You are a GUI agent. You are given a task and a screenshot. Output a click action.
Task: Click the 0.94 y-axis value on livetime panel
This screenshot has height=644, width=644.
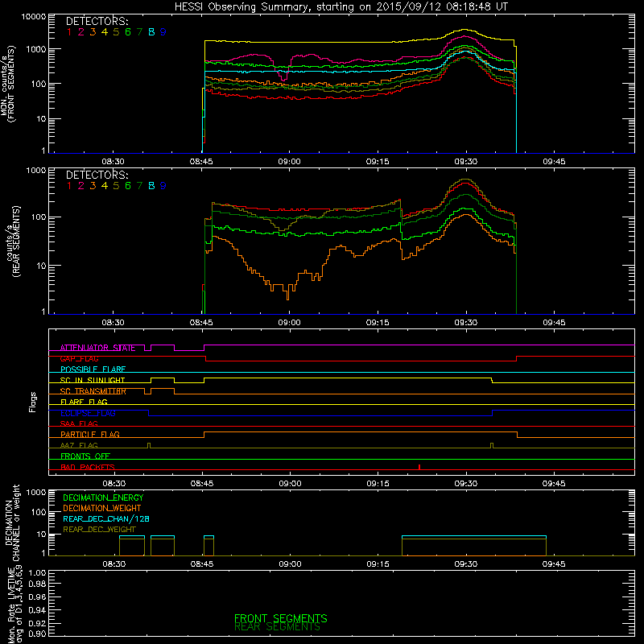coord(38,610)
